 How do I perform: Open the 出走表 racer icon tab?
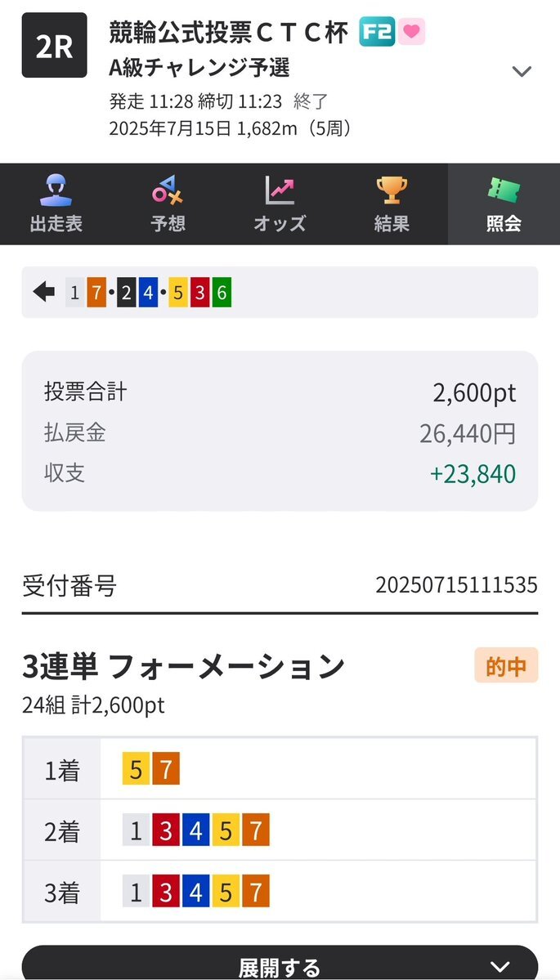tap(56, 204)
